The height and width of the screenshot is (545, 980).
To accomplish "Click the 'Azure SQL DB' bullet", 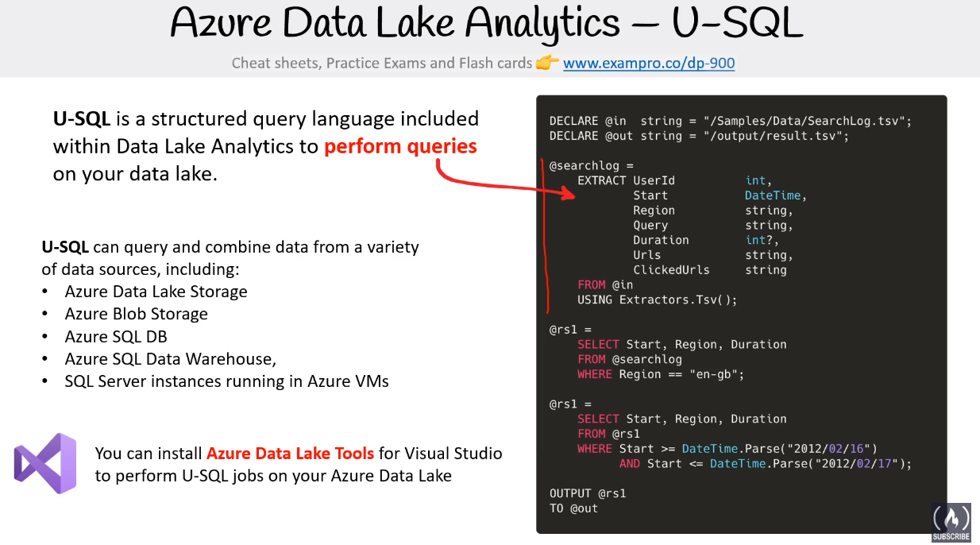I will (116, 336).
